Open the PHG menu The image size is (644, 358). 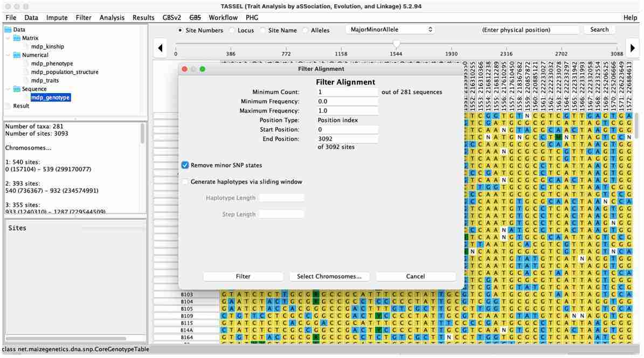pyautogui.click(x=252, y=18)
